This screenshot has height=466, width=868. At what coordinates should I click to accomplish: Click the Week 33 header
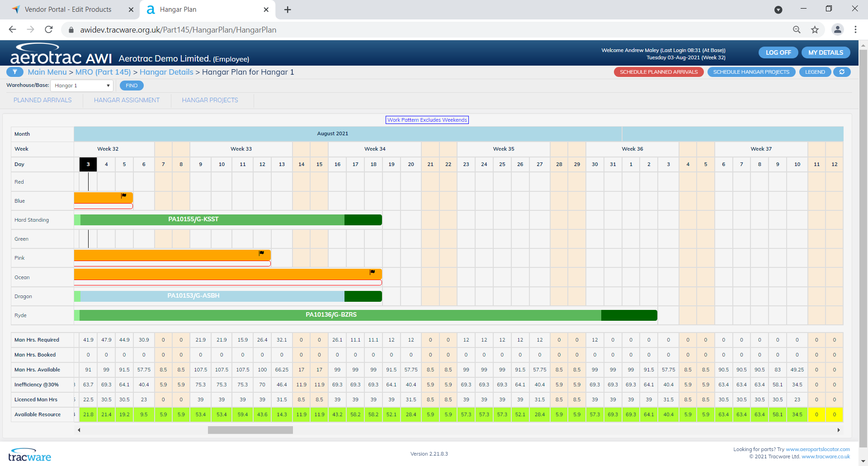(x=241, y=149)
